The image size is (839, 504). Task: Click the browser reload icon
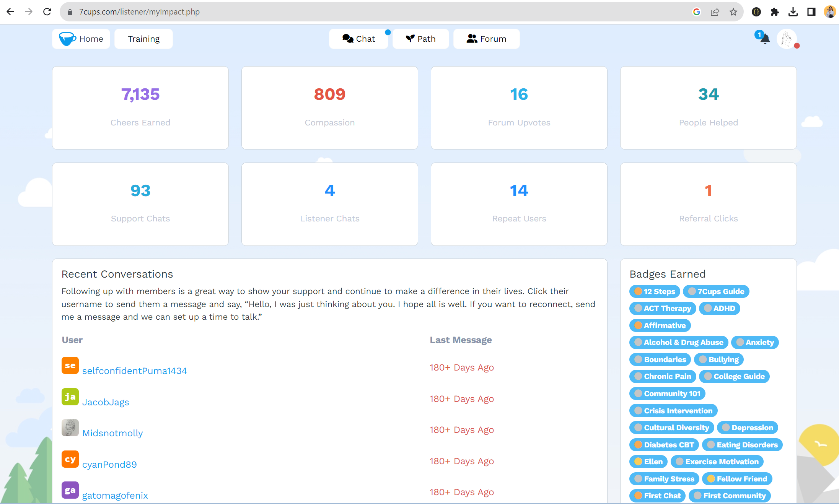pyautogui.click(x=47, y=11)
